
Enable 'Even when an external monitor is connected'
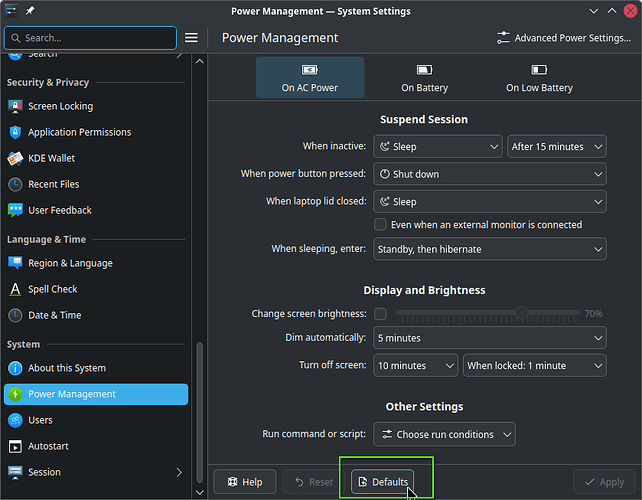pos(380,225)
